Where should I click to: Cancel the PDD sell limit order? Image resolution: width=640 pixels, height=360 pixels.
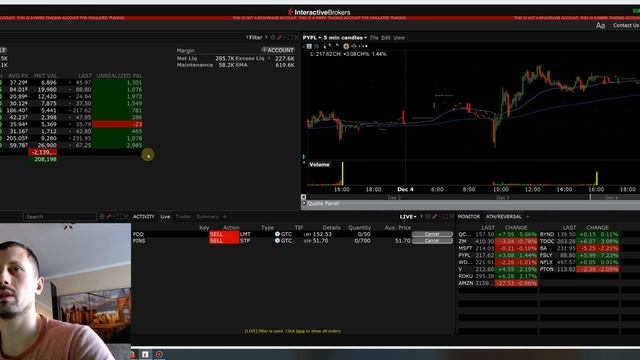point(432,234)
